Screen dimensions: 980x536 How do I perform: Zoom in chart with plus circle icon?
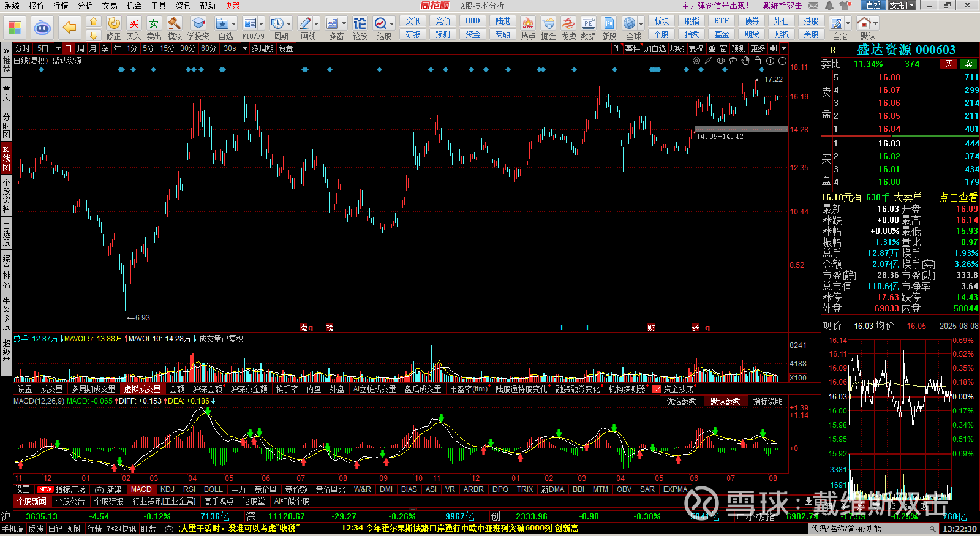(770, 61)
